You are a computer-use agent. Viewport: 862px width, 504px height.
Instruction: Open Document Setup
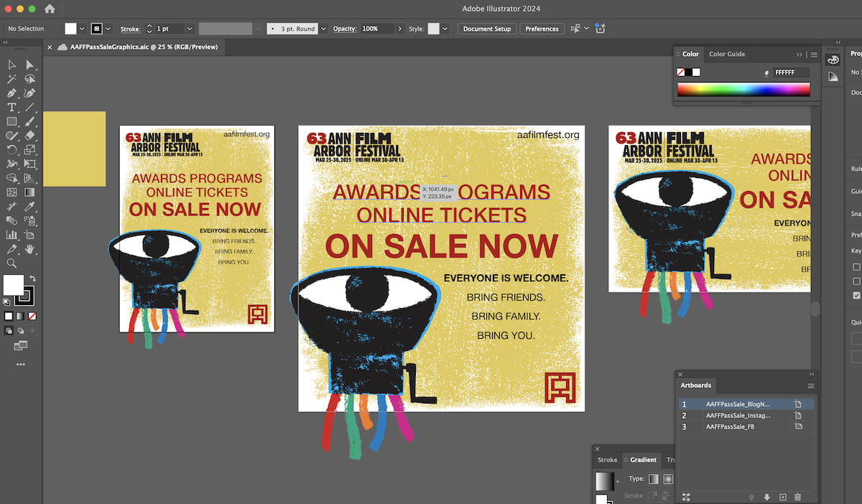tap(487, 29)
